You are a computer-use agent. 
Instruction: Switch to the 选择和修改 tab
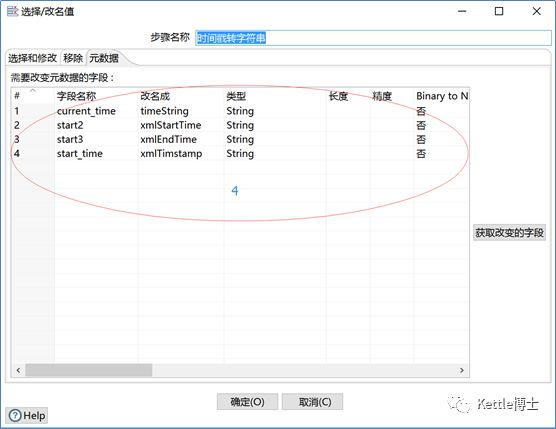coord(33,58)
